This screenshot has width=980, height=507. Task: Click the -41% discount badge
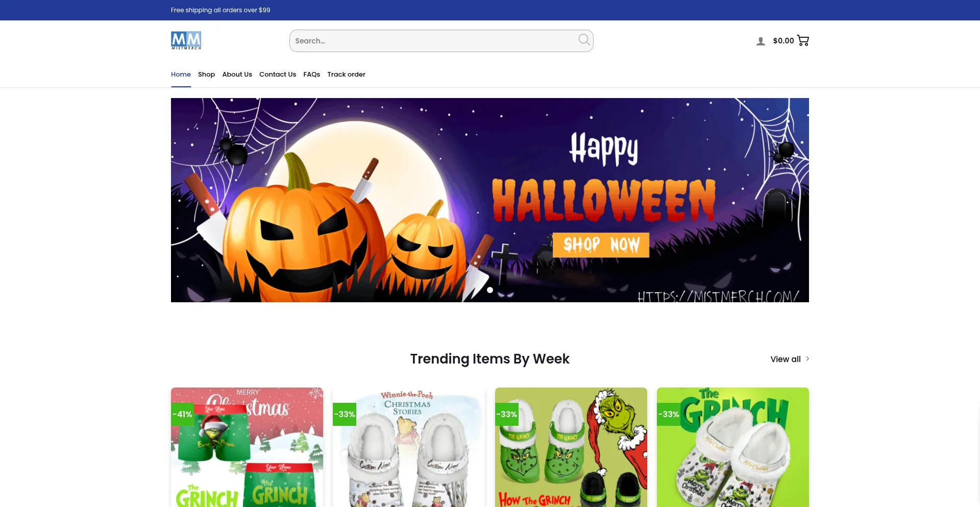pyautogui.click(x=182, y=414)
